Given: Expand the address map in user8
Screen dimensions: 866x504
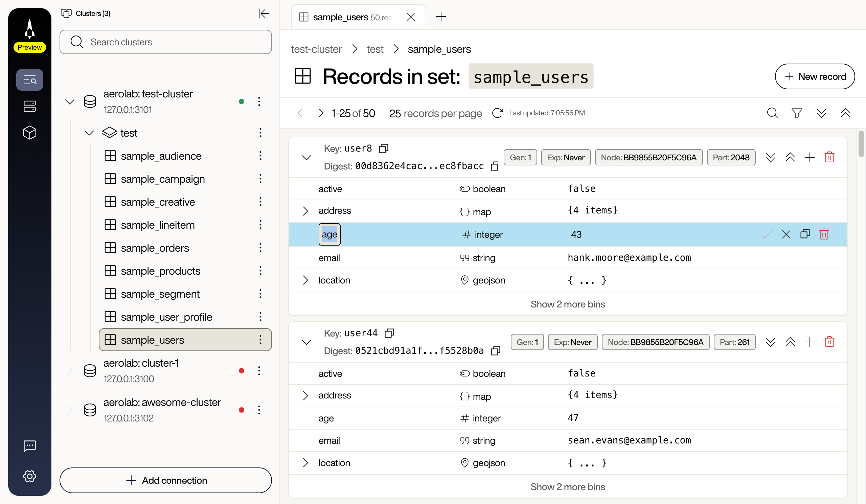Looking at the screenshot, I should (305, 211).
